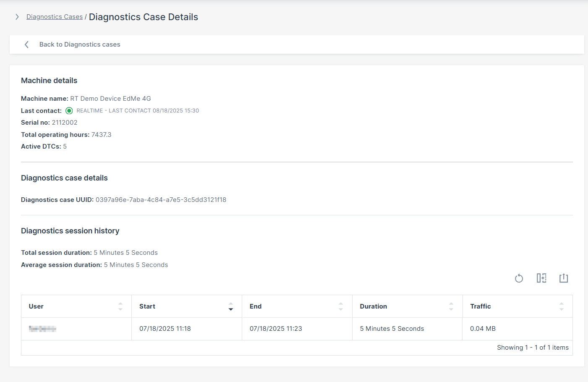Expand the sidebar using the breadcrumb chevron
Screen dimensions: 588x382
coord(17,17)
